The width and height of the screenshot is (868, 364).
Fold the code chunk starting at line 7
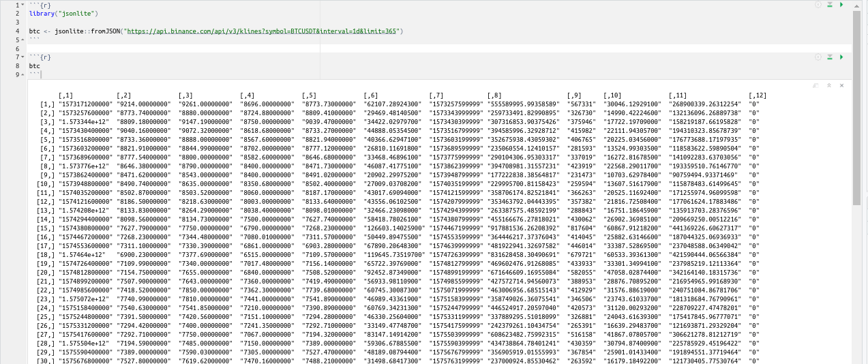pyautogui.click(x=24, y=57)
